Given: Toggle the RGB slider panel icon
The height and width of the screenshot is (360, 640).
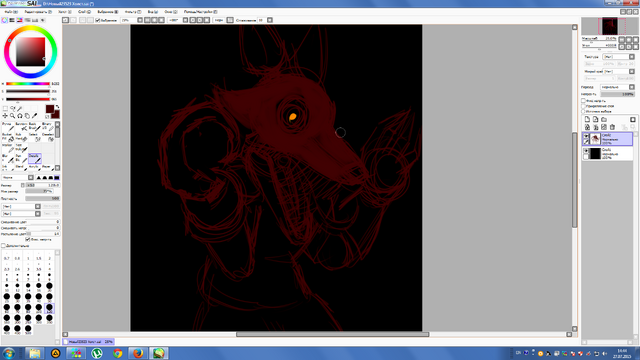Looking at the screenshot, I should pos(12,20).
